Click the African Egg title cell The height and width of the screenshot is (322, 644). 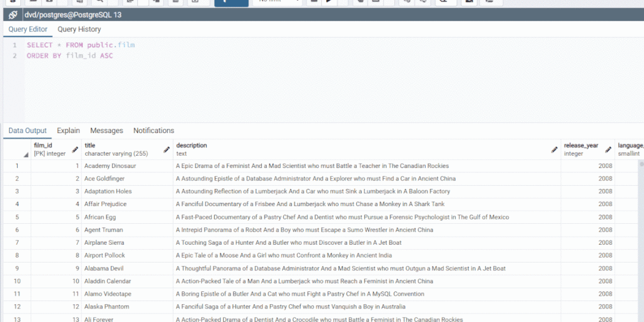pos(128,217)
